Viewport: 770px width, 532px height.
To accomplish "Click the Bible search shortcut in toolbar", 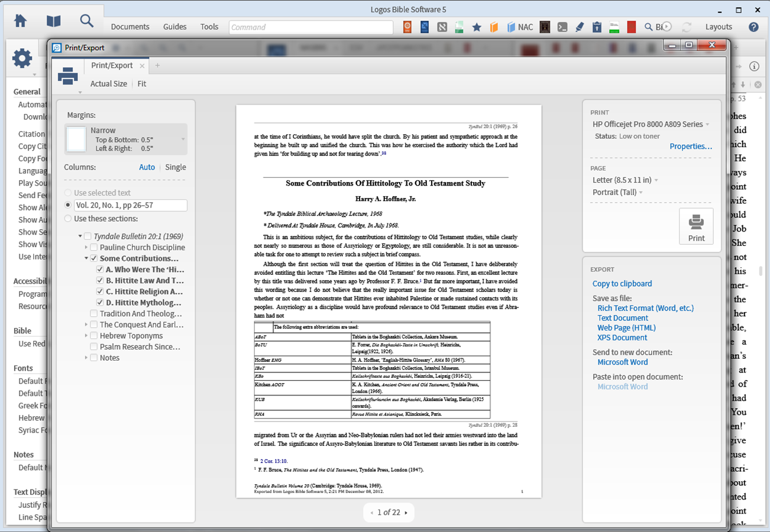I will tap(653, 27).
